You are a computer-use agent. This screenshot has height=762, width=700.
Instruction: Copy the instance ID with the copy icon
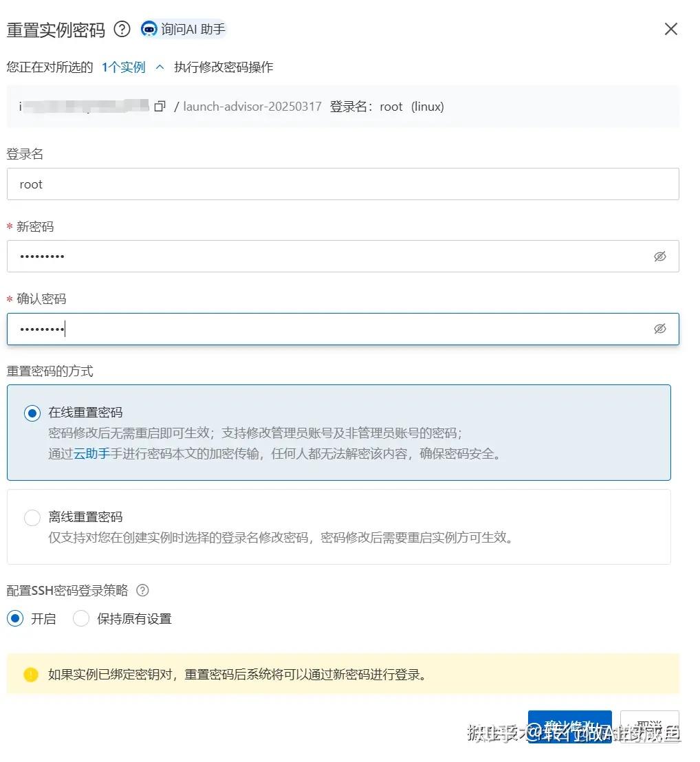coord(160,107)
